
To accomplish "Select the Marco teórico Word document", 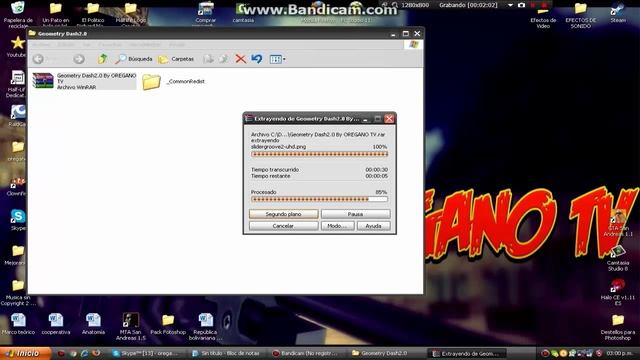I will (18, 324).
